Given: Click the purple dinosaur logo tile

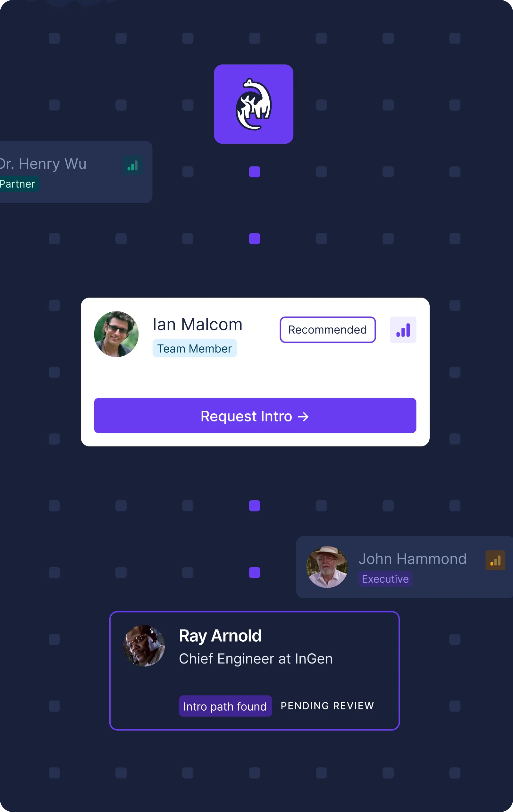Looking at the screenshot, I should (254, 104).
